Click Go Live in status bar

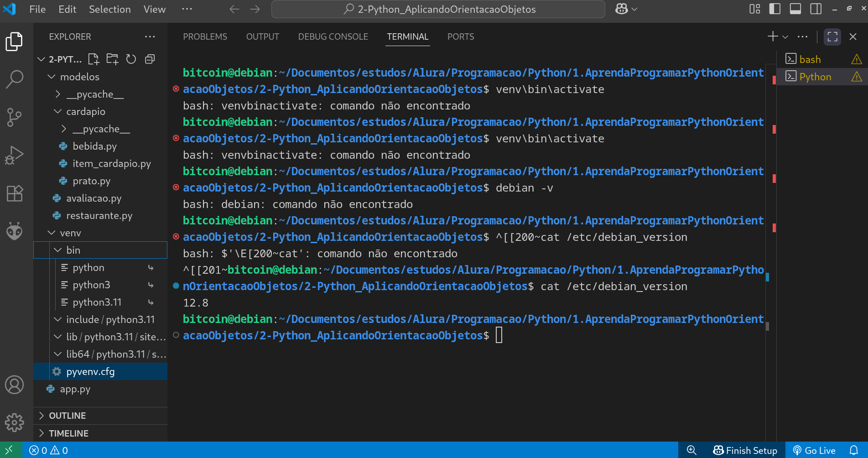pyautogui.click(x=815, y=450)
